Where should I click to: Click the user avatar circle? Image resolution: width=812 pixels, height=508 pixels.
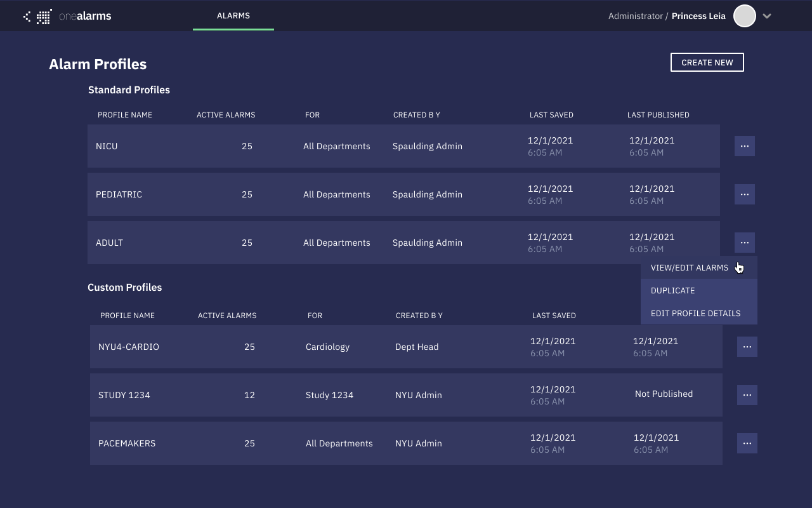(x=744, y=16)
